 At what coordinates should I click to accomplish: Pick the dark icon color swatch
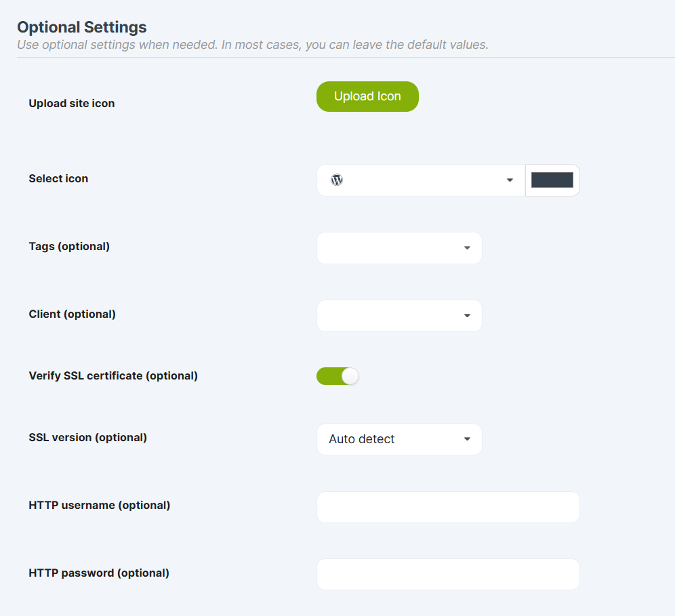tap(552, 180)
